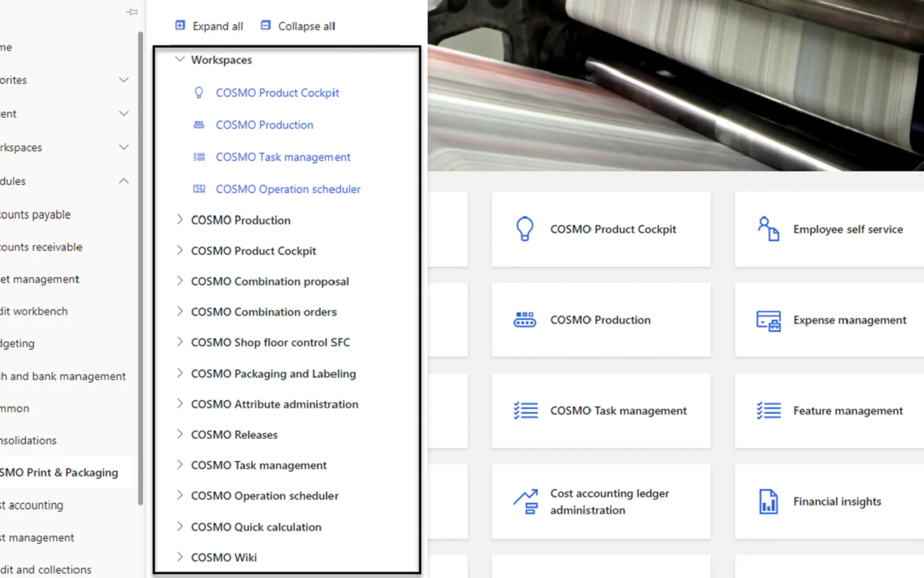This screenshot has height=578, width=924.
Task: Expand COSMO Attribute administration group
Action: tap(180, 403)
